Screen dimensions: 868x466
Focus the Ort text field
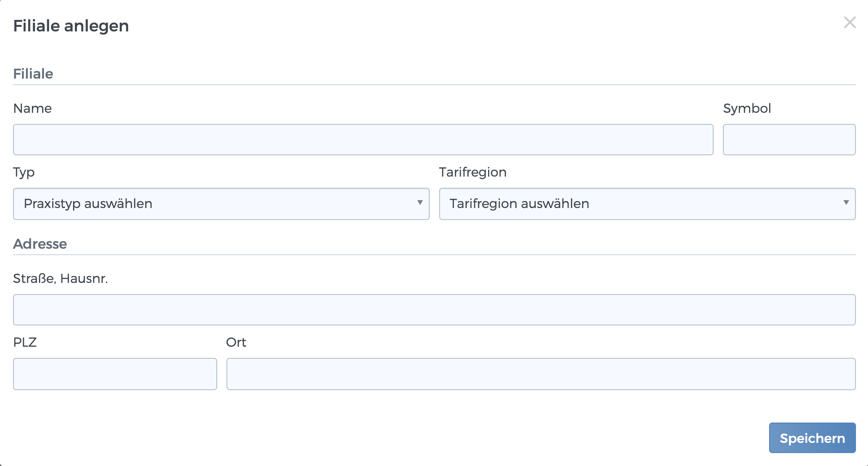541,374
